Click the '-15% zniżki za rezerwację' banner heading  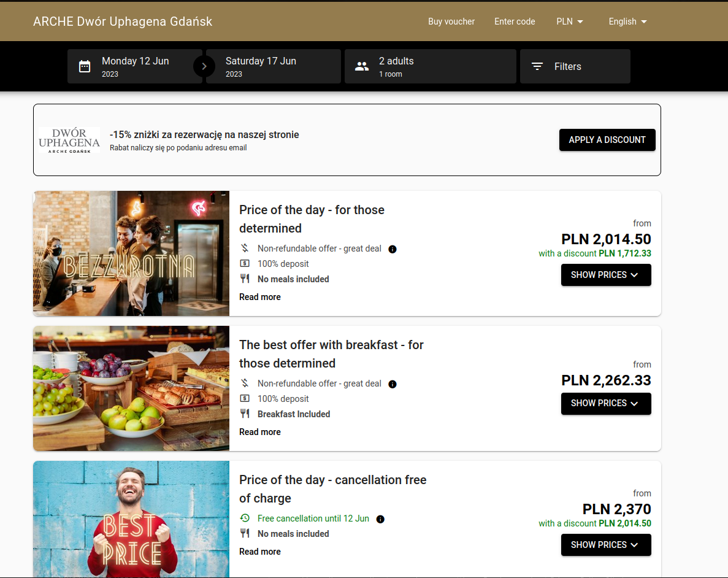204,135
